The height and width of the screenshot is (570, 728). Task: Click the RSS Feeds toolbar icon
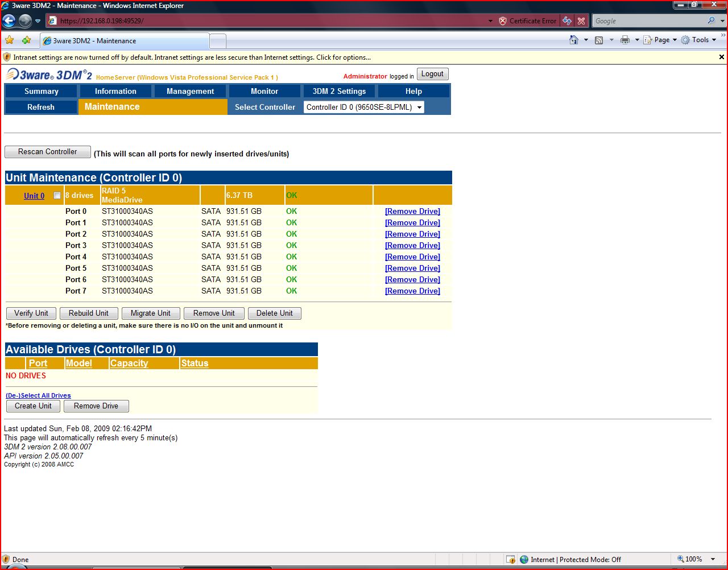click(x=599, y=40)
